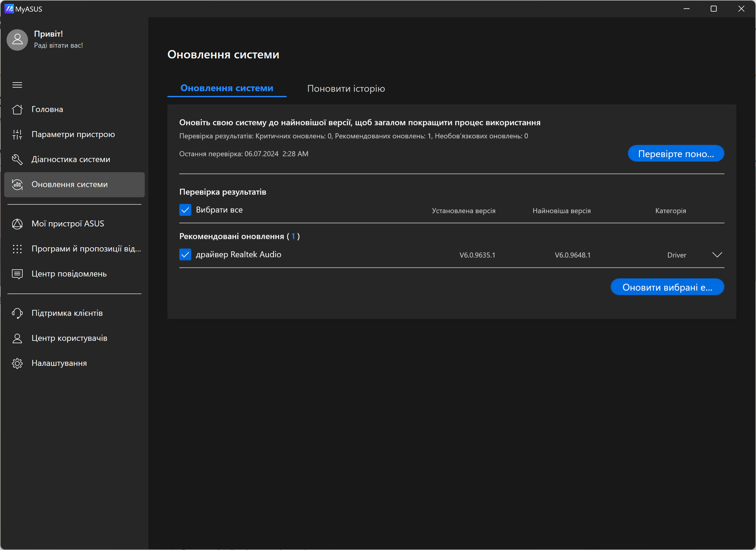Click the message center icon
Viewport: 756px width, 550px height.
click(17, 274)
